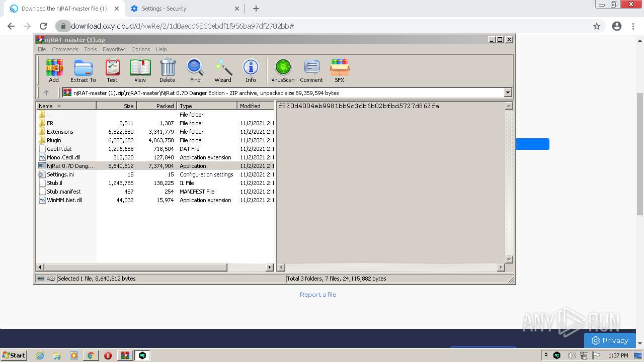Select the parent folder '..' entry

156,115
